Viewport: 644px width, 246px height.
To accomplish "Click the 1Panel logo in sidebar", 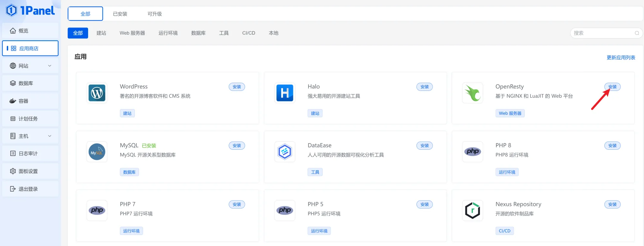I will [30, 11].
